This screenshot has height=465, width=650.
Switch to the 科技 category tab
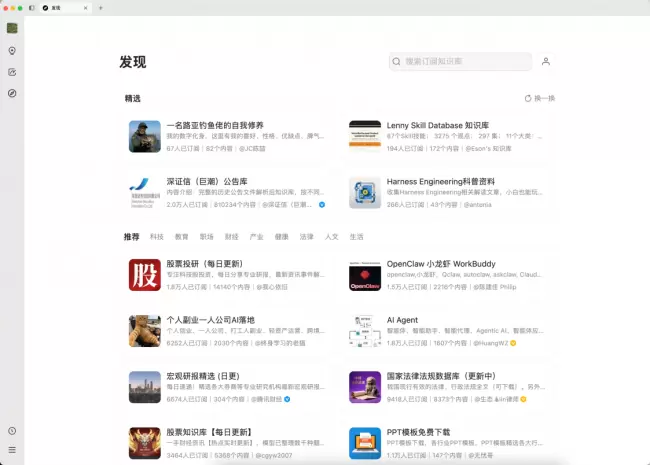pyautogui.click(x=157, y=237)
